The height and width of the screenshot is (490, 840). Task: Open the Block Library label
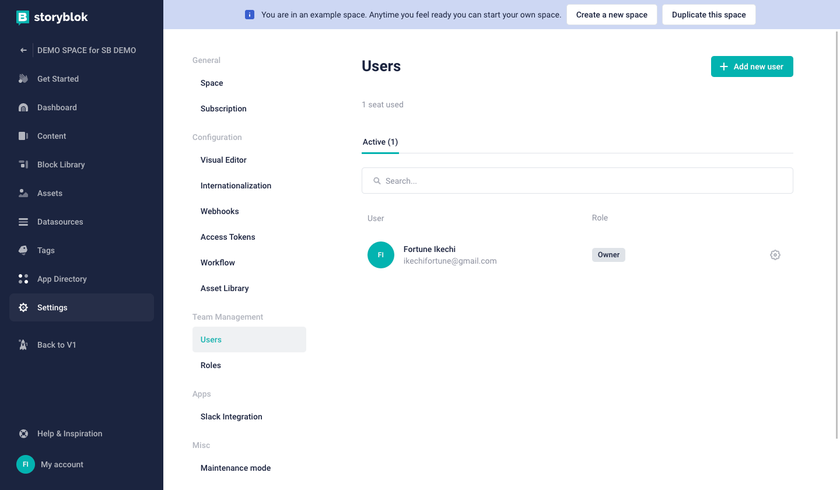(61, 164)
